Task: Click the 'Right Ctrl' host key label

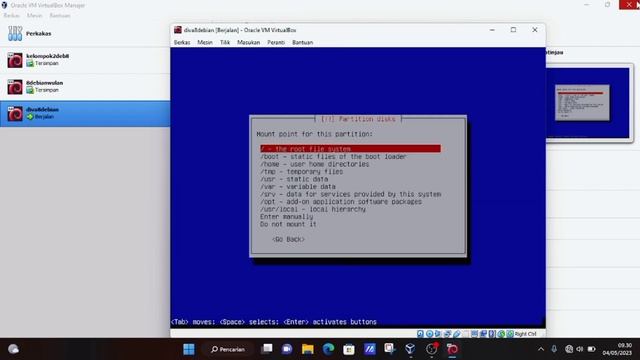Action: tap(526, 334)
